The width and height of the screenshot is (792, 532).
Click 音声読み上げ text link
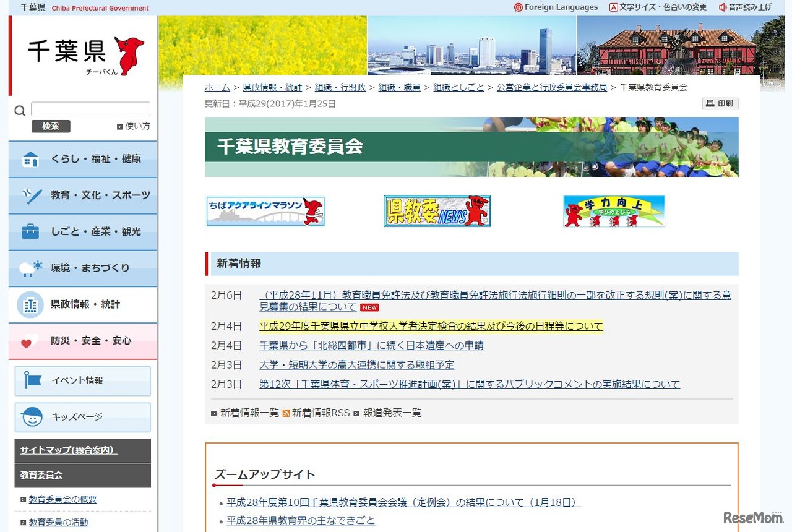751,7
